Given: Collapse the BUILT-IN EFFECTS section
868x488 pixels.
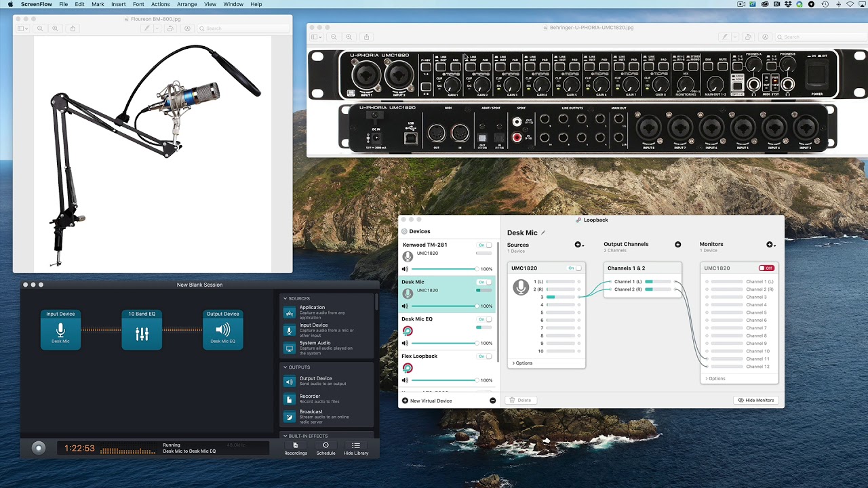Looking at the screenshot, I should coord(285,436).
